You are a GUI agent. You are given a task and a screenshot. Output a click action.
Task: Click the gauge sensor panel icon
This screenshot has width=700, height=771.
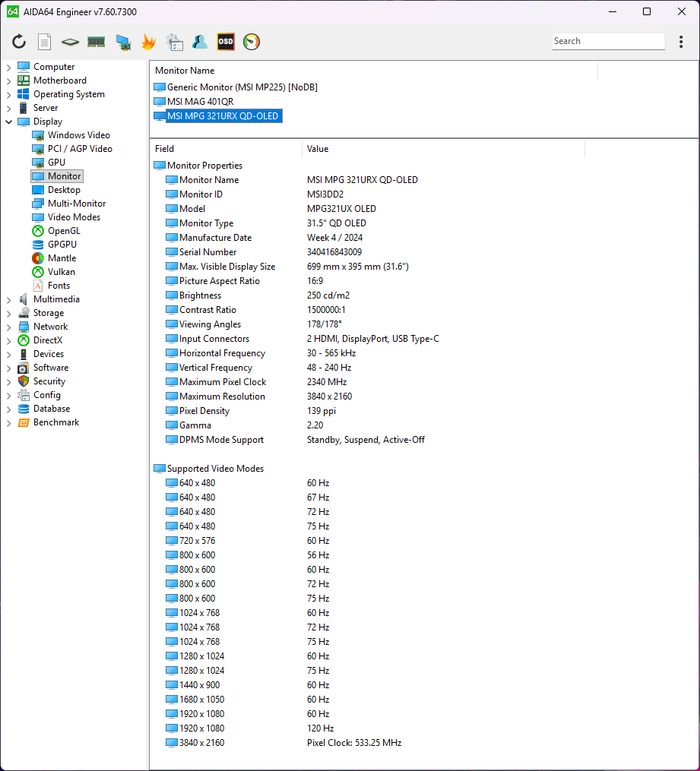[252, 42]
